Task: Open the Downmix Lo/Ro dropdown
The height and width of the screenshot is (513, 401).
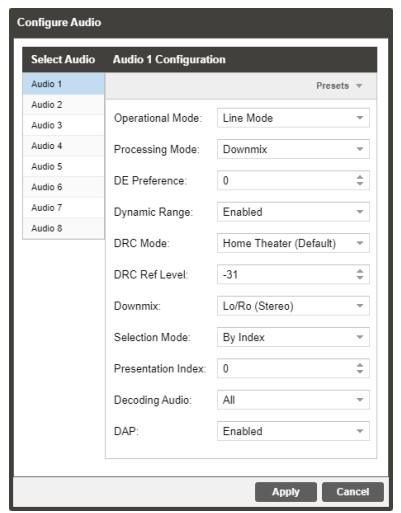Action: (293, 306)
